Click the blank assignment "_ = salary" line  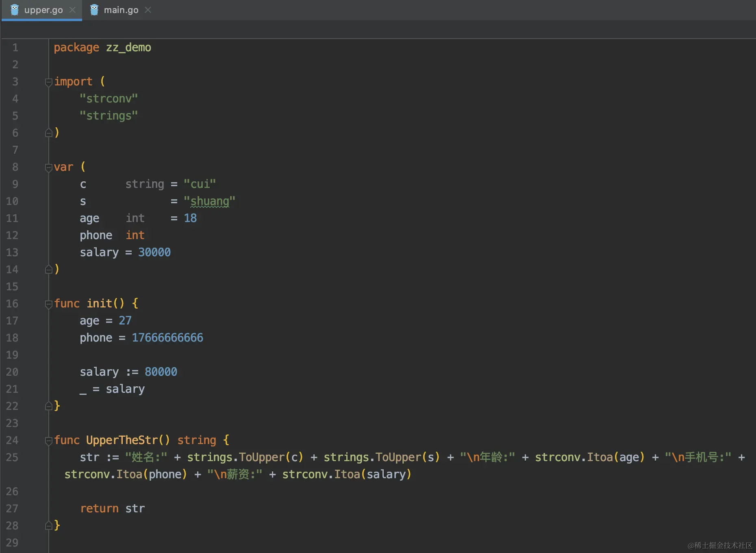(112, 389)
